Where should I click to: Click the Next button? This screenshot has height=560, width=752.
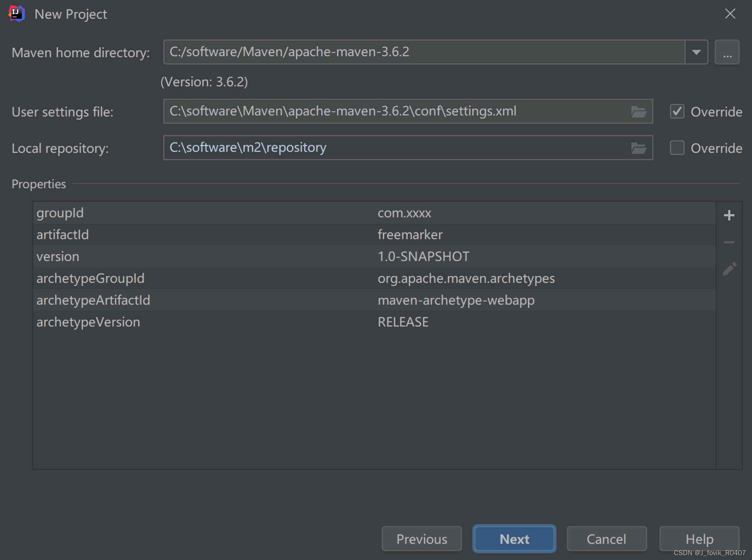[514, 539]
